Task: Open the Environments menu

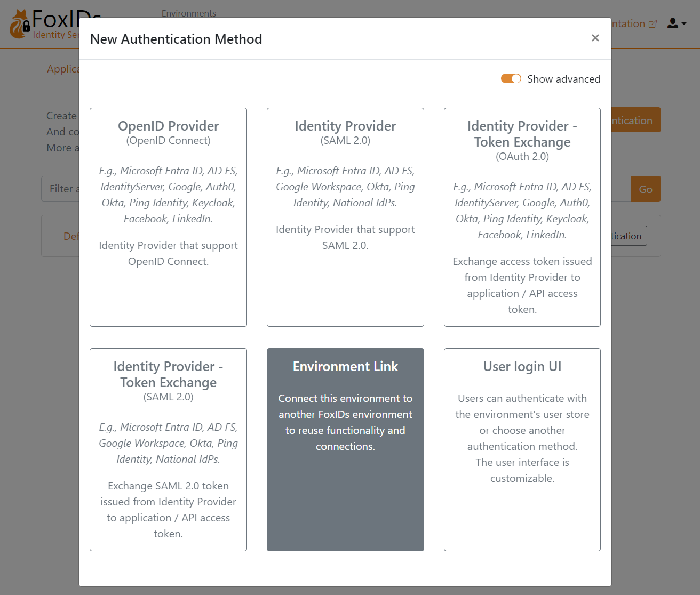Action: click(x=189, y=13)
